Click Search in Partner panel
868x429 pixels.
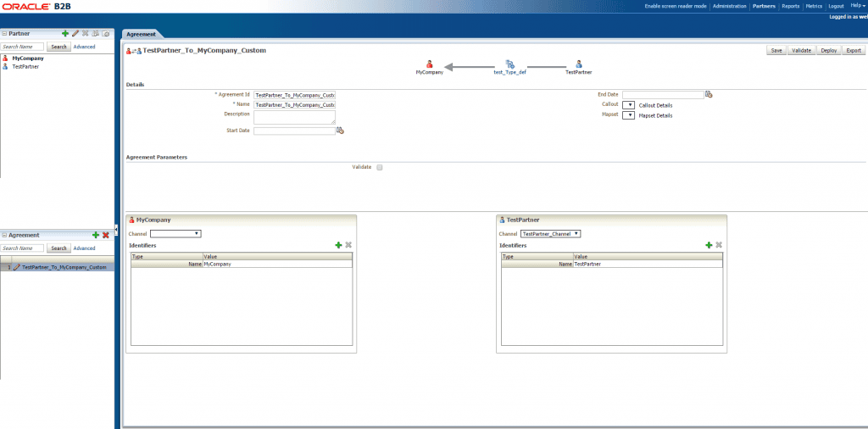coord(58,47)
